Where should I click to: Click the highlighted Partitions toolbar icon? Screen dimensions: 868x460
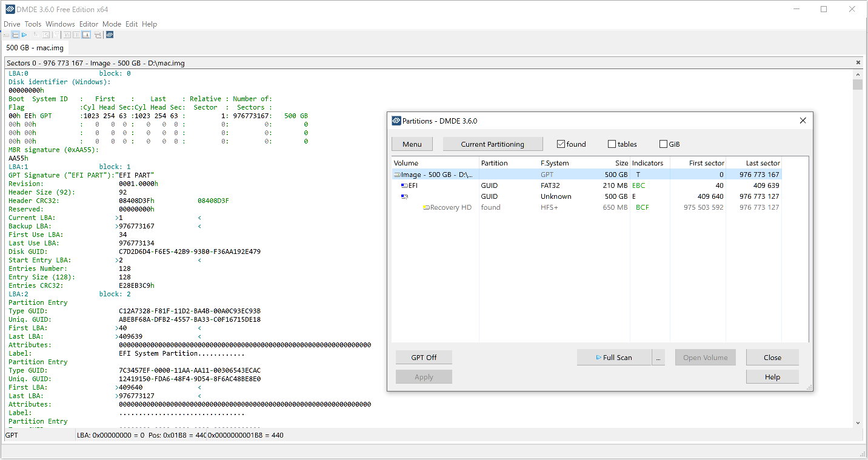(16, 35)
